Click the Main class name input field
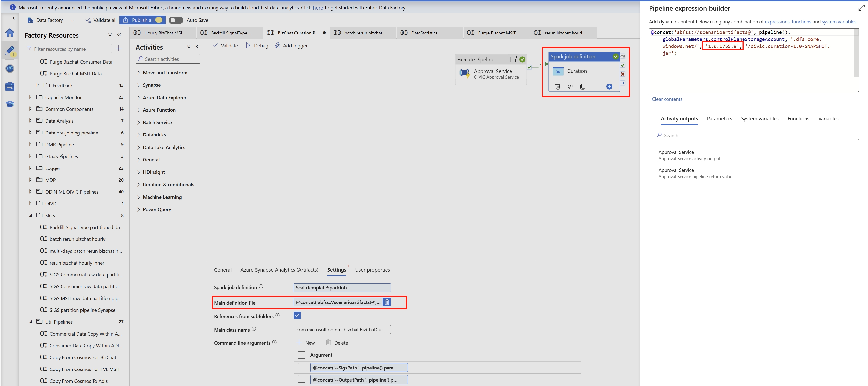 point(342,330)
